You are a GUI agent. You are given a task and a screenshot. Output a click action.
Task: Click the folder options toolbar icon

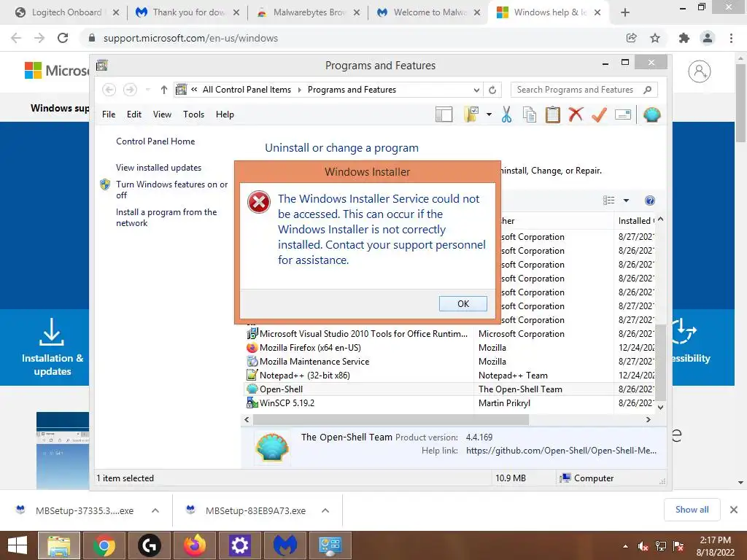pos(471,114)
